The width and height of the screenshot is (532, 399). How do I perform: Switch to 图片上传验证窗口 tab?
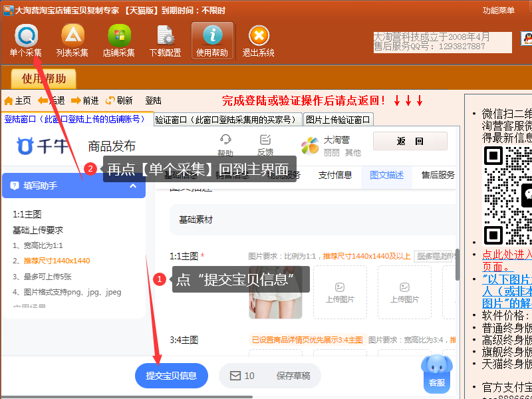tap(338, 120)
